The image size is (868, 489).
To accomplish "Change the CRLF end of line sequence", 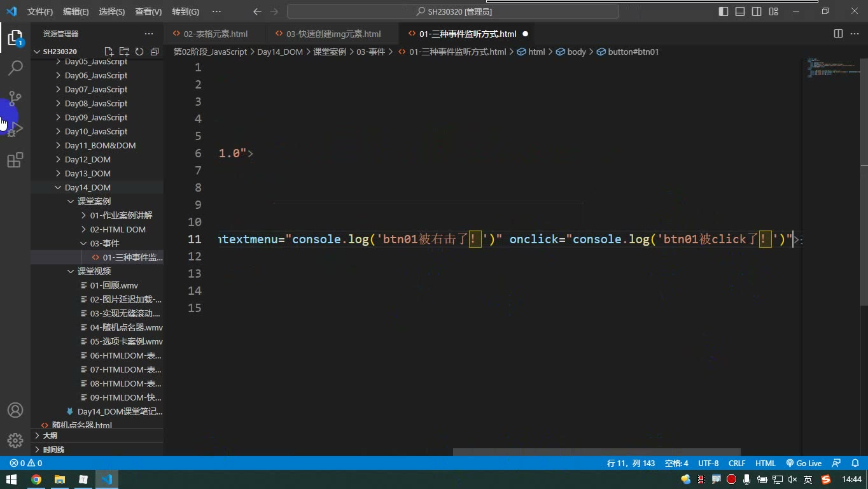I will pos(737,464).
